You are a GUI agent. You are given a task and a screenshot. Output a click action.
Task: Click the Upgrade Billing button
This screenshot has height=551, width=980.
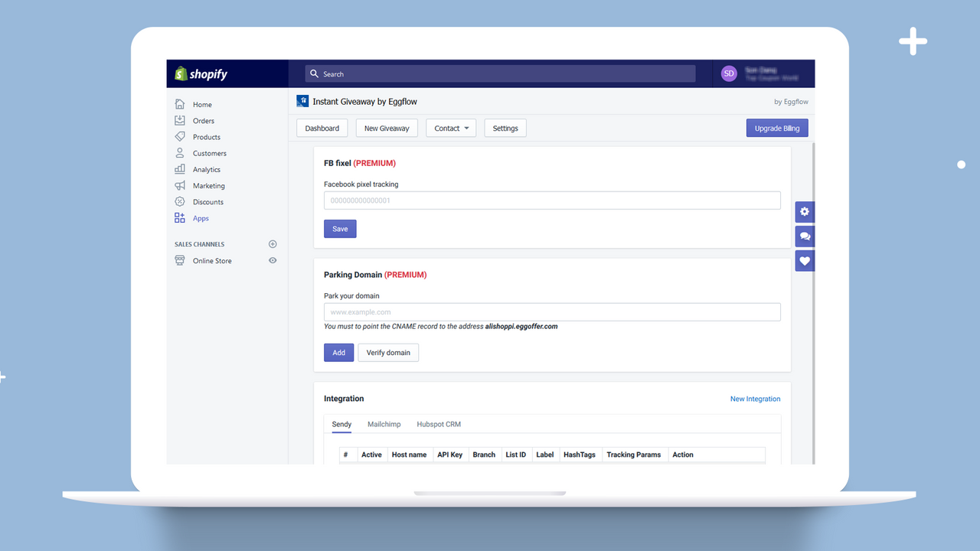tap(777, 129)
